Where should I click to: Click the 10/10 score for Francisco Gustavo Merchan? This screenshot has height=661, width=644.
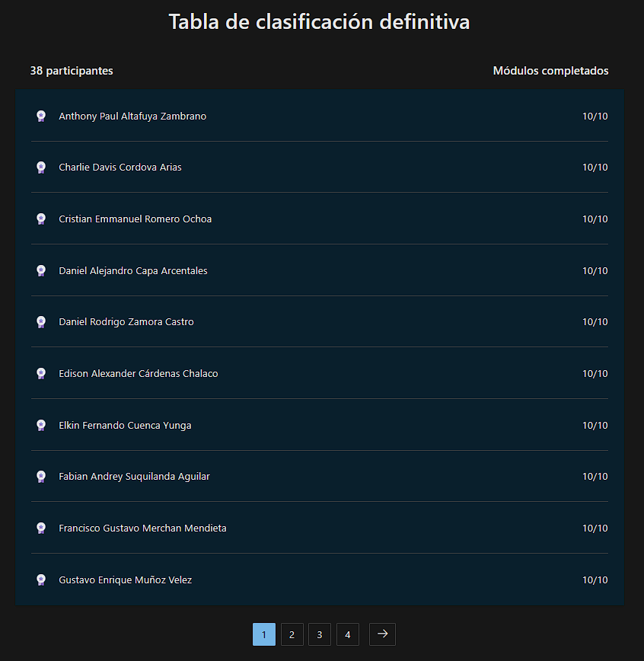tap(595, 528)
